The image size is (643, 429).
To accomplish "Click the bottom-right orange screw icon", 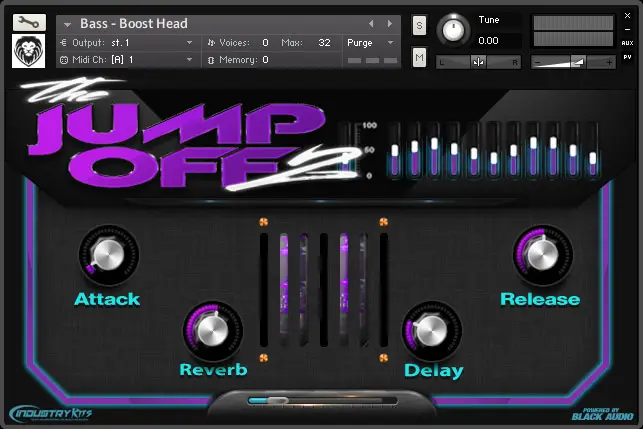I will click(x=383, y=358).
